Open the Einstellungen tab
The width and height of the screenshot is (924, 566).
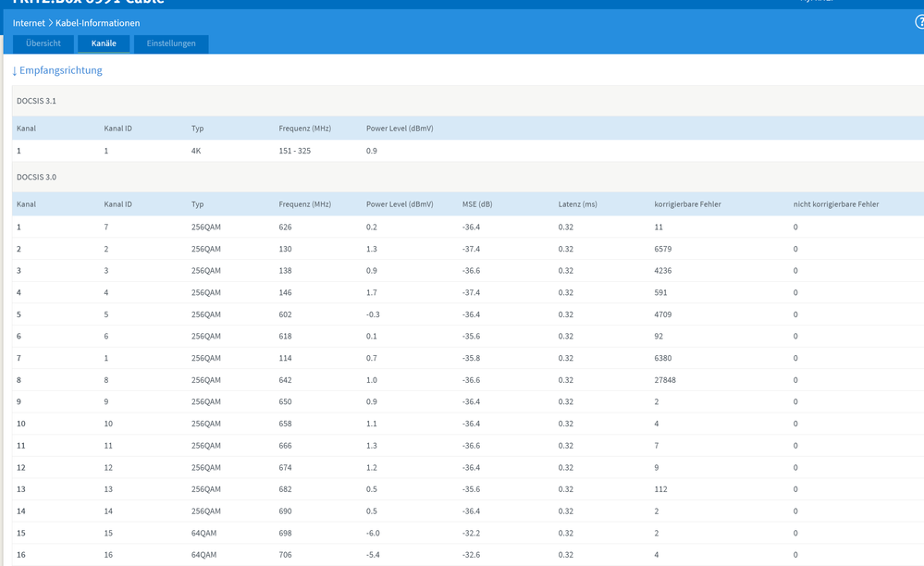tap(171, 43)
